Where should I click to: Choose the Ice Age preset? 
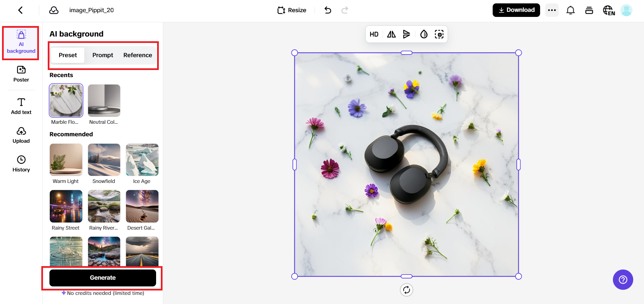(142, 160)
